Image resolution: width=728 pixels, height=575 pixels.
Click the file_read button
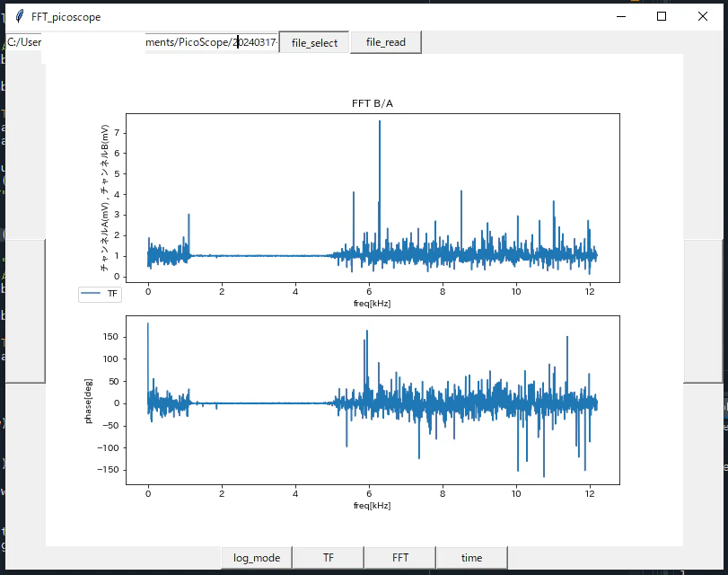pos(386,42)
